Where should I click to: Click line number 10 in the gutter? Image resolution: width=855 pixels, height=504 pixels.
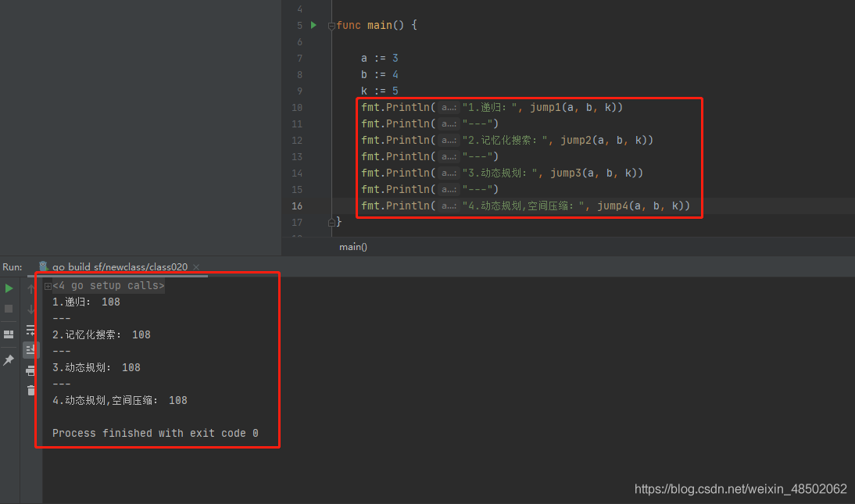[297, 108]
